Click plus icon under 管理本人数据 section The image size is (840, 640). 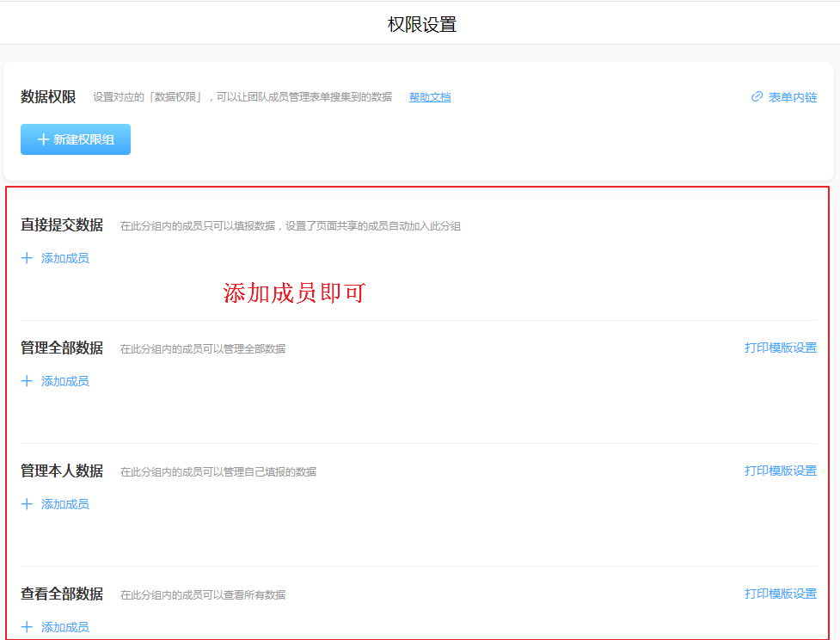[x=27, y=504]
